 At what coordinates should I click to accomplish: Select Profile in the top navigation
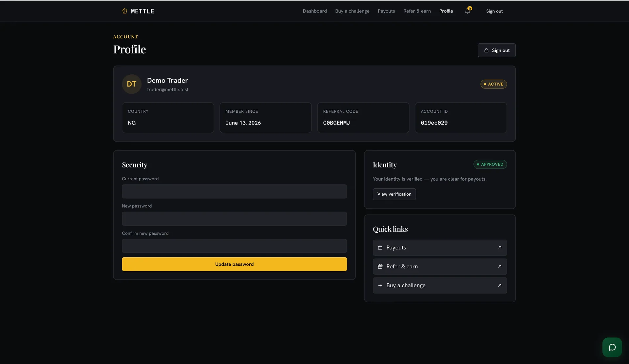pos(446,11)
